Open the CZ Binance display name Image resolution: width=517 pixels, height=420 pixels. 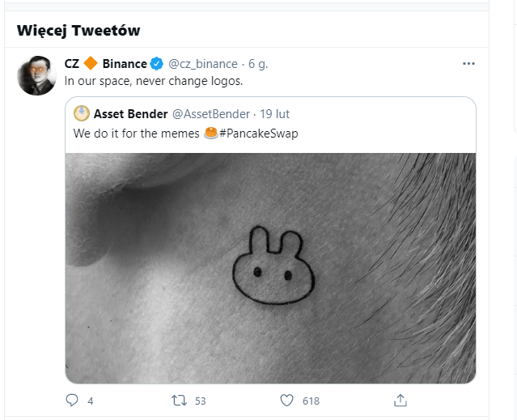[x=105, y=64]
